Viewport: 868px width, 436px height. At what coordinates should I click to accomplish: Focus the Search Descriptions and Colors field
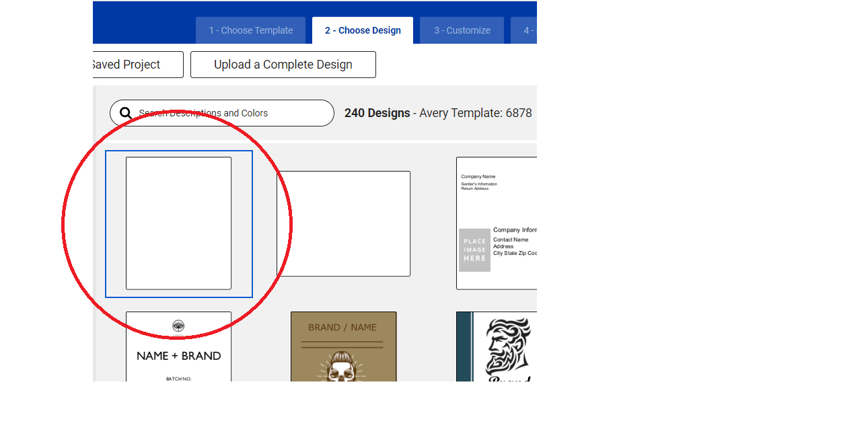pos(222,113)
